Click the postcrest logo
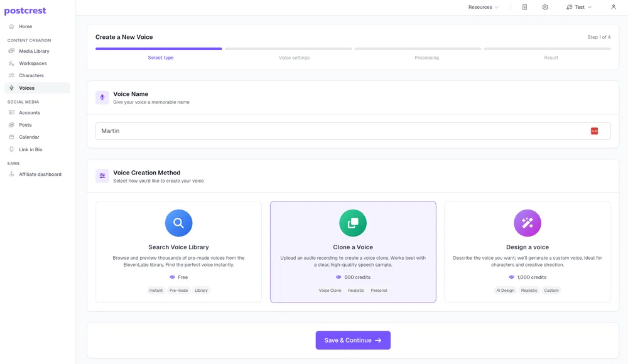Viewport: 628px width, 364px height. (25, 11)
